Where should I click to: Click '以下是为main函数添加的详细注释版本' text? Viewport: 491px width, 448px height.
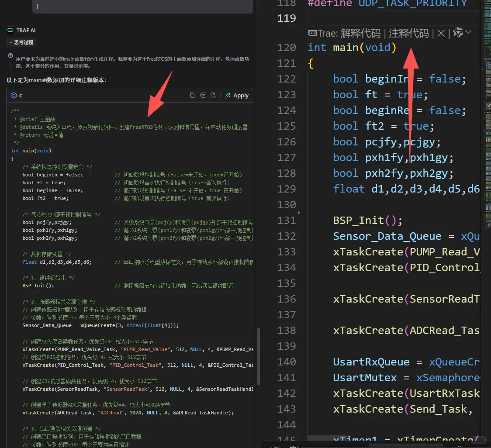56,80
